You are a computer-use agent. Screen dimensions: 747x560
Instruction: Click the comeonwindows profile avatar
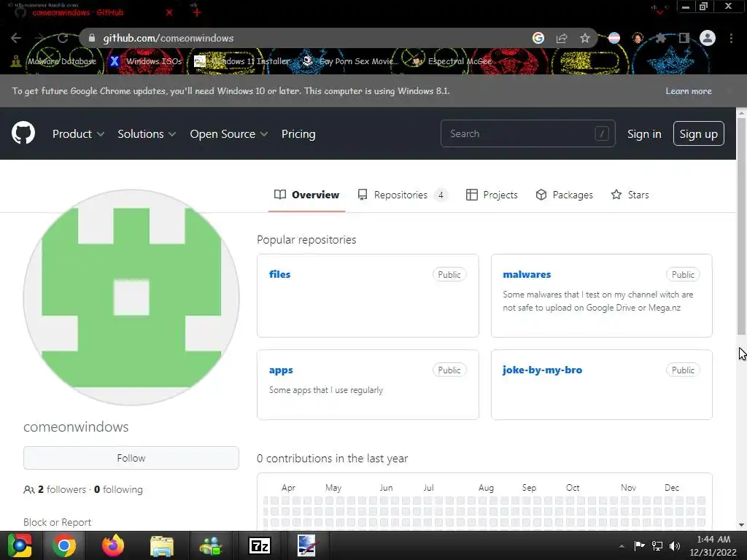131,297
